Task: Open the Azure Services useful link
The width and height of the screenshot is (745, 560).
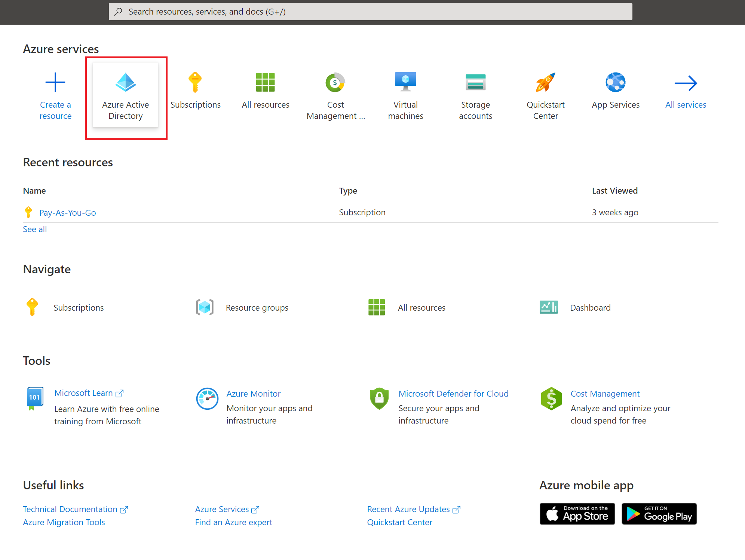Action: click(x=227, y=509)
